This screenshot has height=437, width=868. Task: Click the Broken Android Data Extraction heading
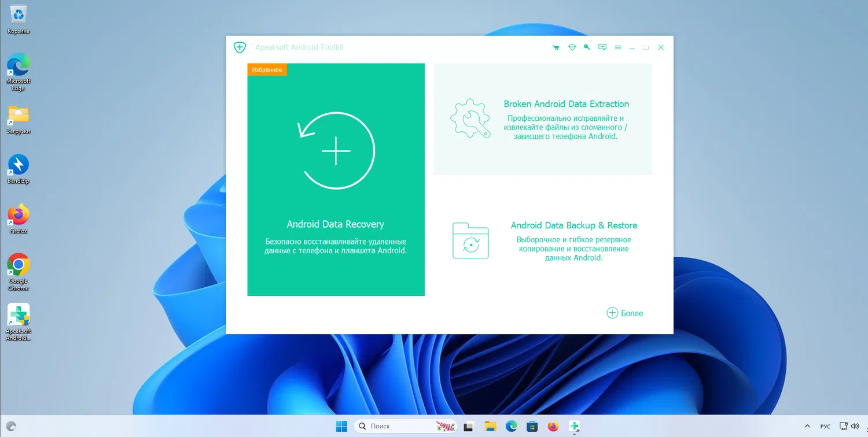coord(566,104)
